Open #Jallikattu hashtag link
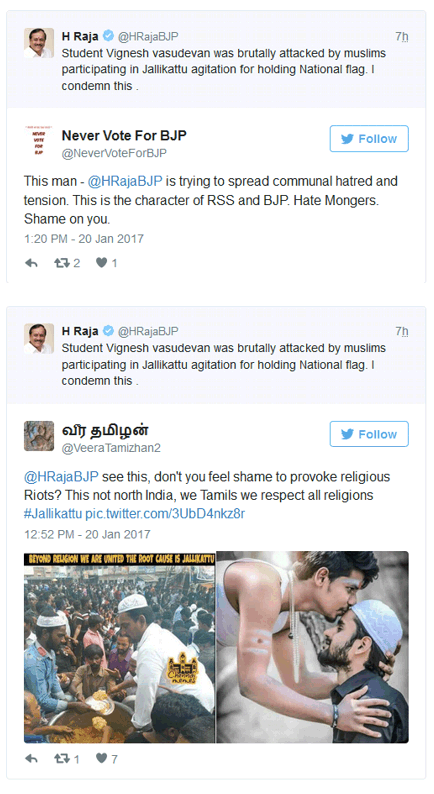 tap(53, 514)
